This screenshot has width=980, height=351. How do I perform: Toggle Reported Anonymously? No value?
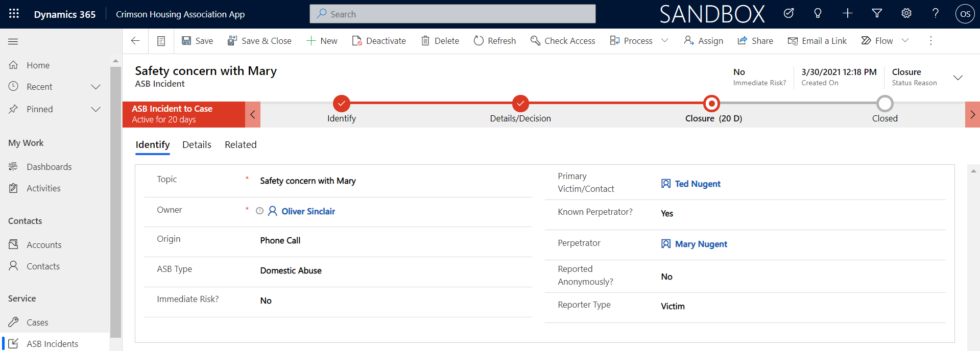tap(666, 277)
